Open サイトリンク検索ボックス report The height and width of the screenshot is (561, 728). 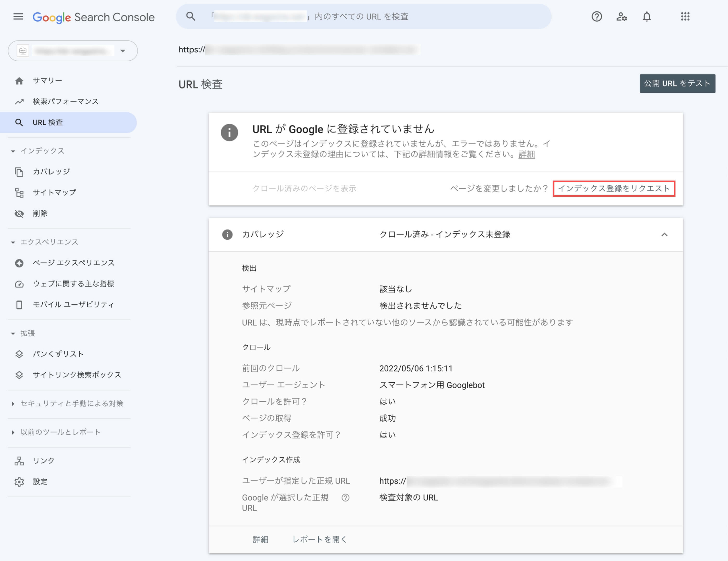tap(77, 375)
